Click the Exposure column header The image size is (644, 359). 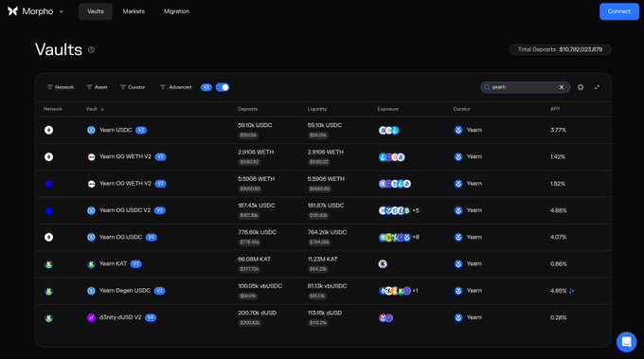(387, 109)
